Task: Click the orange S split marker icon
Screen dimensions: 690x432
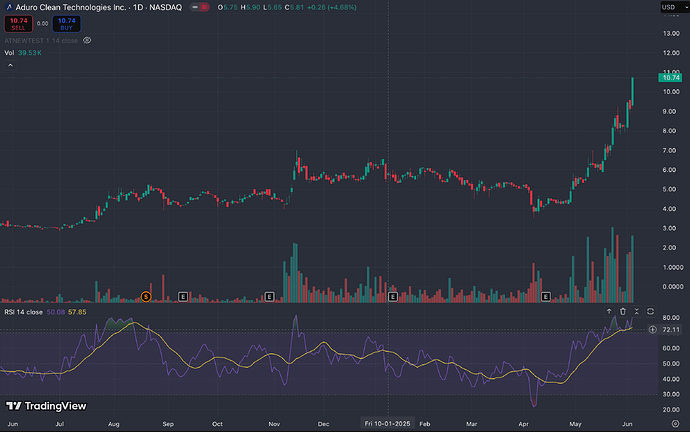Action: click(146, 297)
